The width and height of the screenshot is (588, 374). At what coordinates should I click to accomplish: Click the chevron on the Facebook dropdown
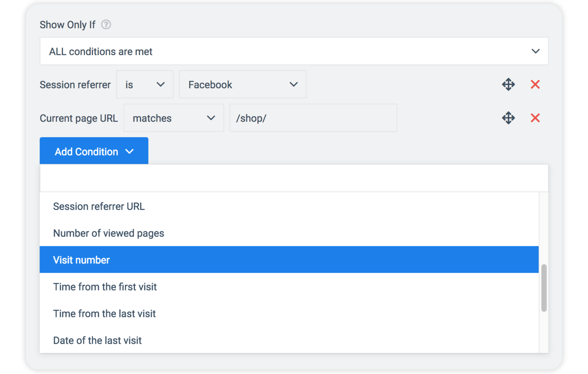294,84
